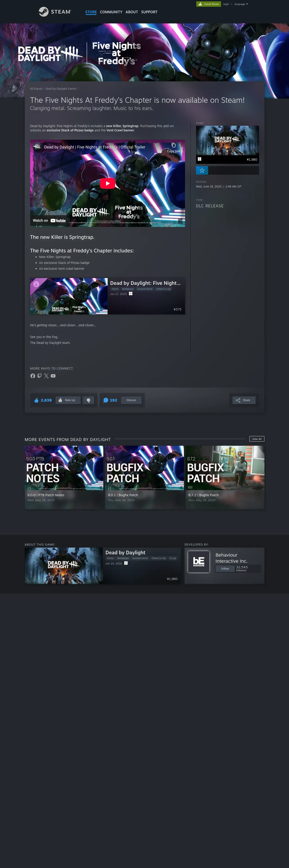
Task: Click the Multiplayer tag in About section
Action: click(123, 558)
